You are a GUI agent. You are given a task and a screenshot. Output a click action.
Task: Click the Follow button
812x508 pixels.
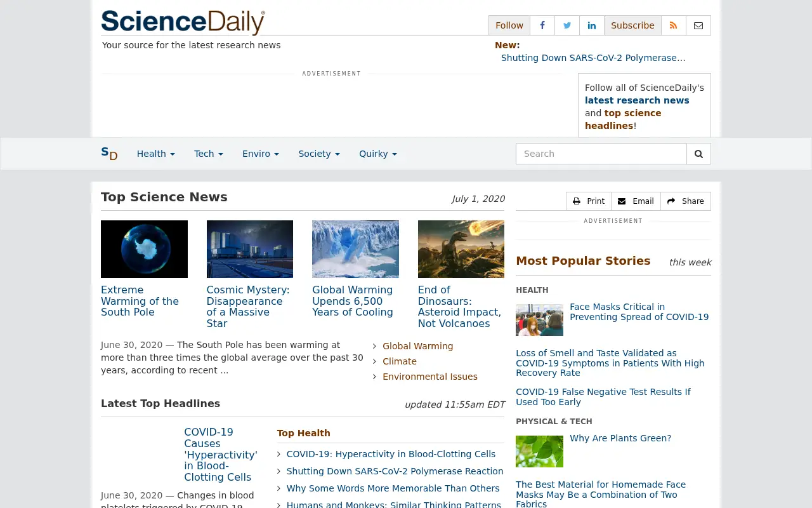pos(509,25)
